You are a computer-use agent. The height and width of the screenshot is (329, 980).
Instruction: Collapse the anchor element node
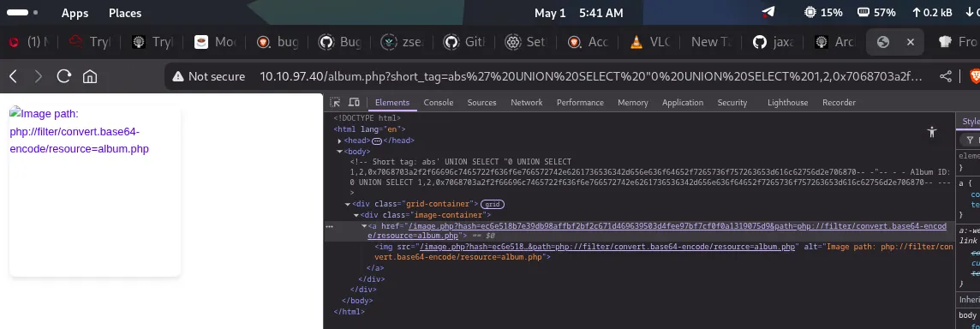click(x=364, y=226)
